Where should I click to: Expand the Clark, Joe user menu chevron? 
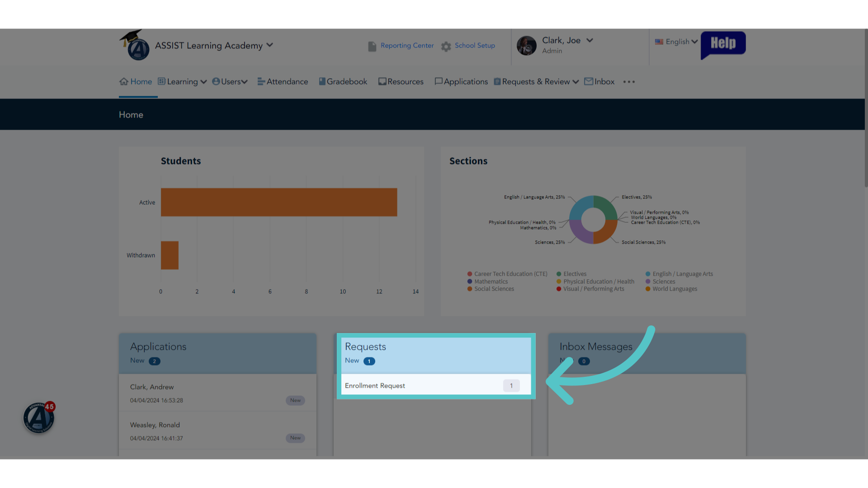pos(590,40)
